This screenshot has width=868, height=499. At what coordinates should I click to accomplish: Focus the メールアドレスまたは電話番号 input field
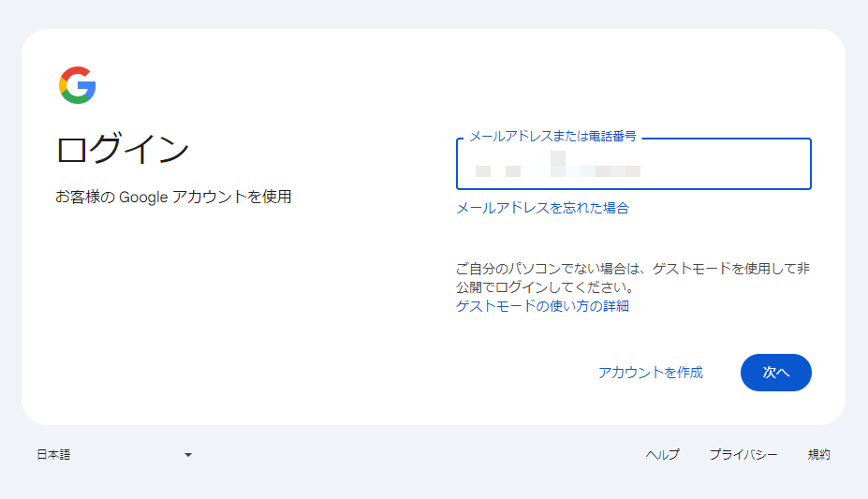point(633,164)
